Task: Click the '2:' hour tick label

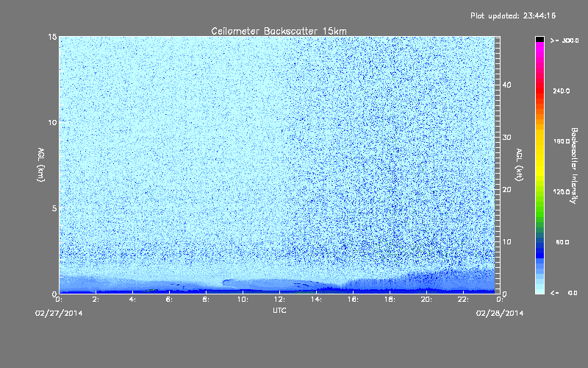Action: coord(96,300)
